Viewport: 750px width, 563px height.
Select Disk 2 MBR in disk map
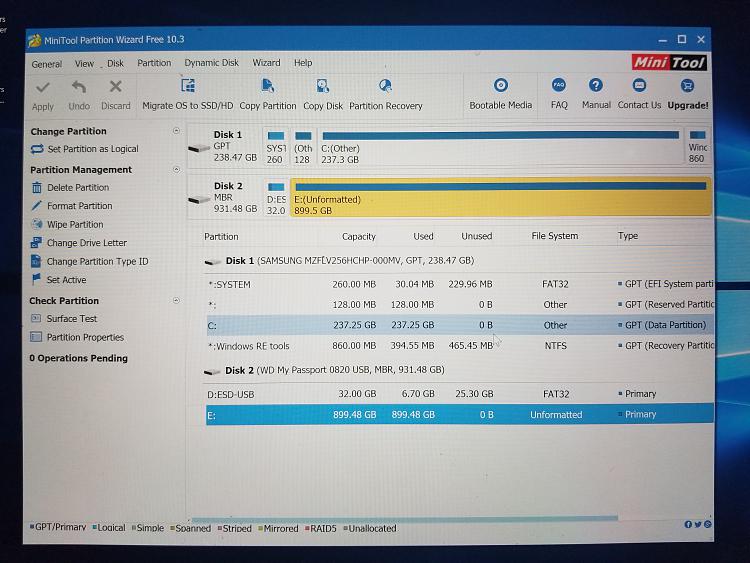(x=224, y=197)
